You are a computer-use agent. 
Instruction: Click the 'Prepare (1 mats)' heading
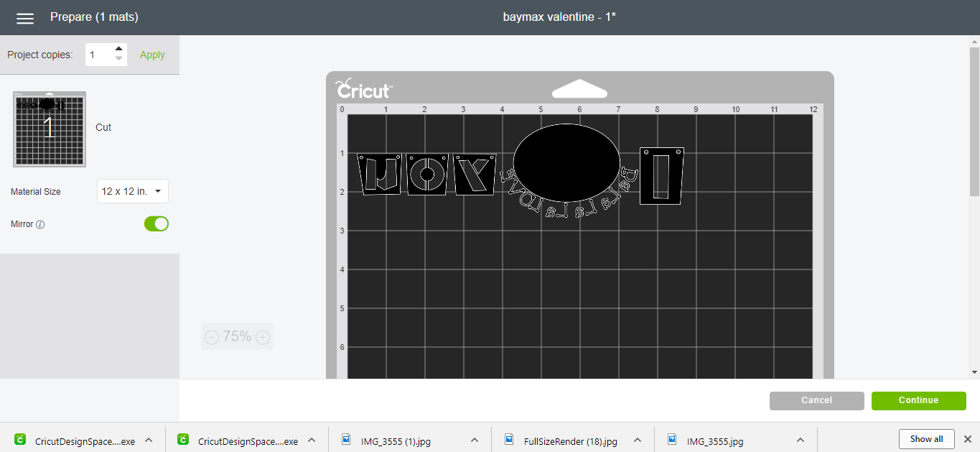pyautogui.click(x=94, y=17)
